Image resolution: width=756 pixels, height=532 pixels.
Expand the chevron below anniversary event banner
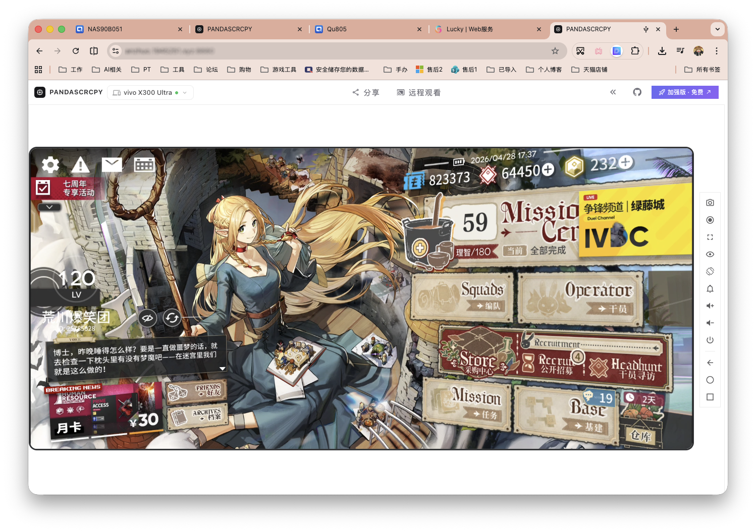point(49,207)
